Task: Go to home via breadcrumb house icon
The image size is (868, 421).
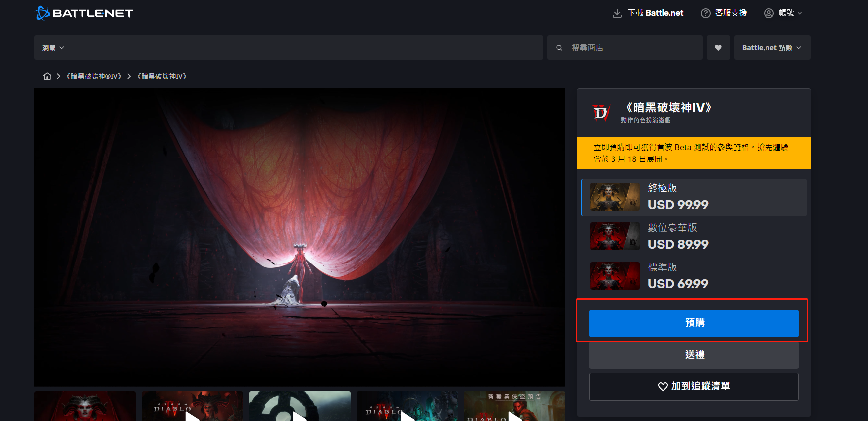Action: (x=47, y=76)
